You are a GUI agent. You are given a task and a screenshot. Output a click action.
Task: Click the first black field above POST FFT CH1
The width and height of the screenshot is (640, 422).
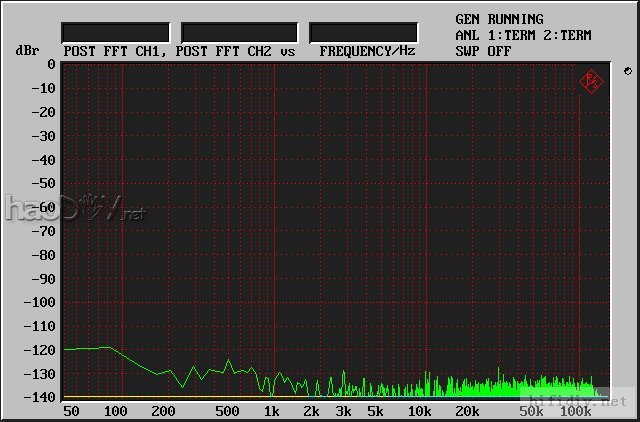116,32
